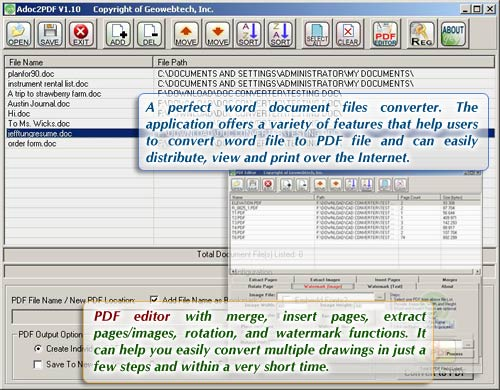Switch to Insert Pages tab in PDF Editor

(x=387, y=280)
